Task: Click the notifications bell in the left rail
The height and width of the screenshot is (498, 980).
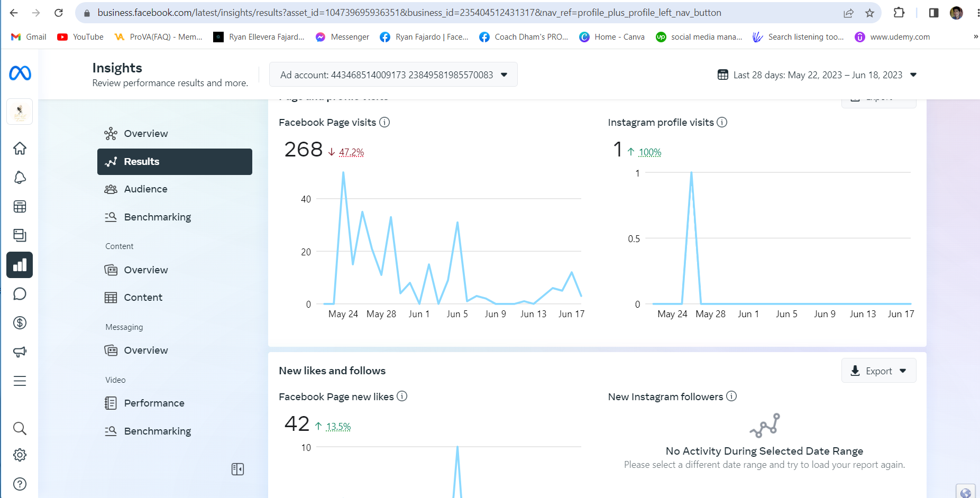Action: pyautogui.click(x=20, y=178)
